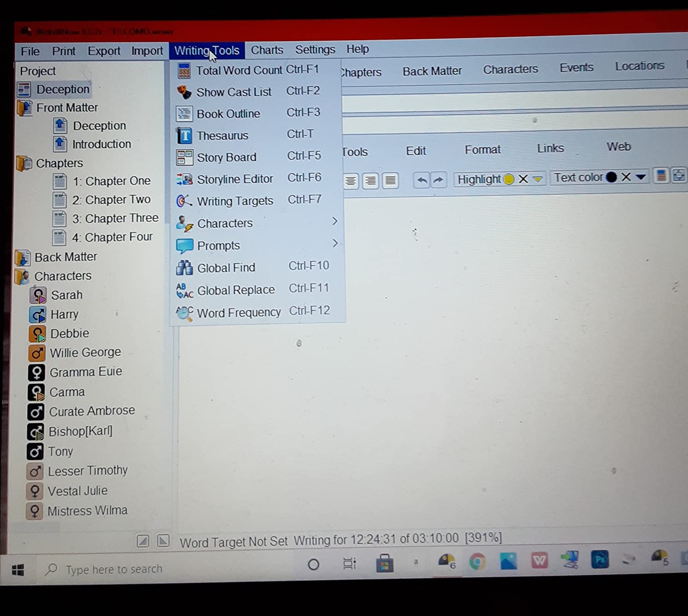Screen dimensions: 688x616
Task: Close the Writing Tools menu
Action: (207, 50)
